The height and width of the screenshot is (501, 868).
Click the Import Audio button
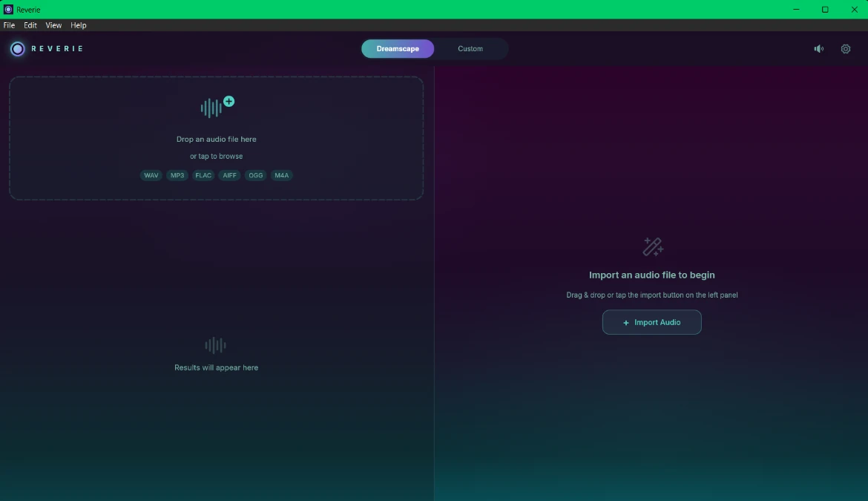click(x=651, y=322)
